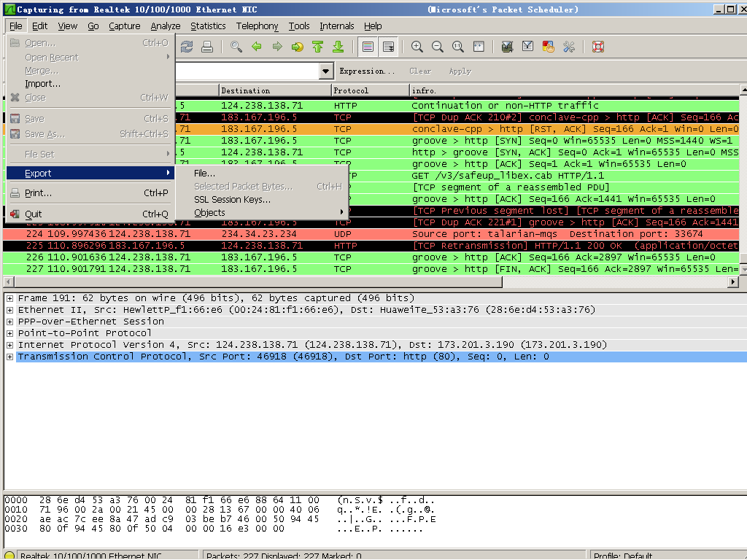Open the display filters icon

point(528,47)
